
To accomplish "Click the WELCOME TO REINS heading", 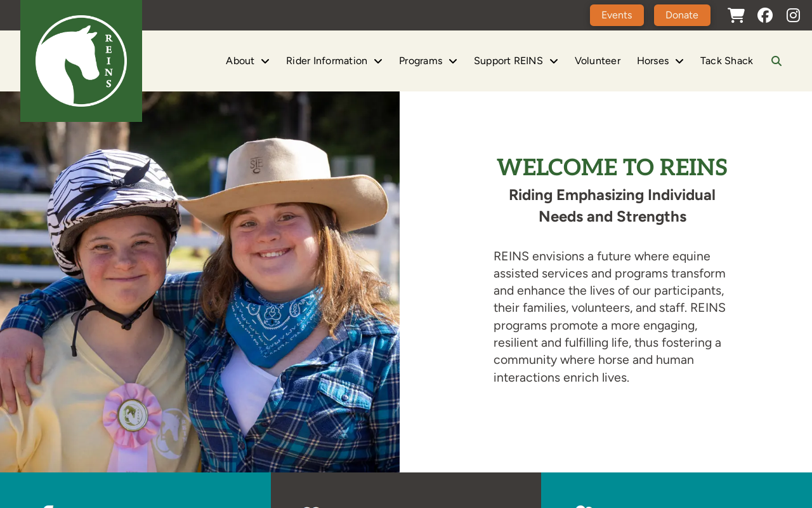I will 612,168.
